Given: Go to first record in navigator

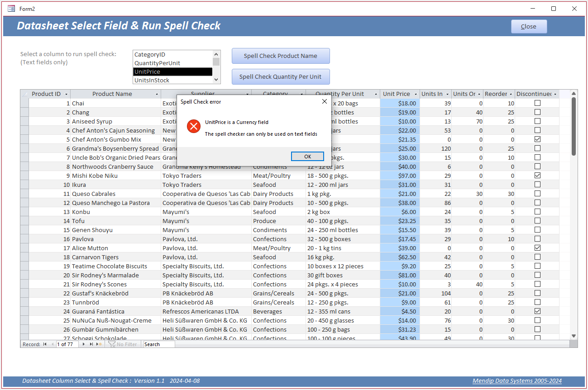Looking at the screenshot, I should [44, 344].
